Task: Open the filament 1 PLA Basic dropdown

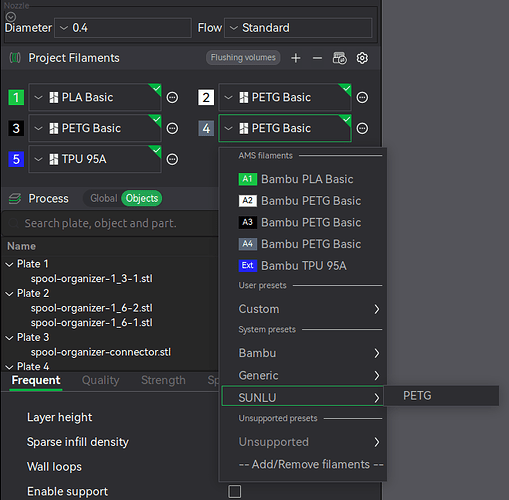Action: point(95,97)
